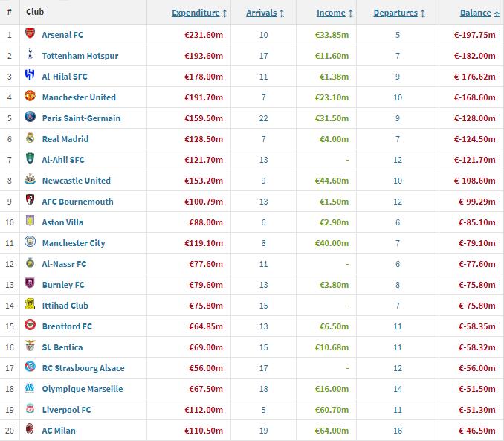
Task: Open the AC Milan club link
Action: point(59,431)
